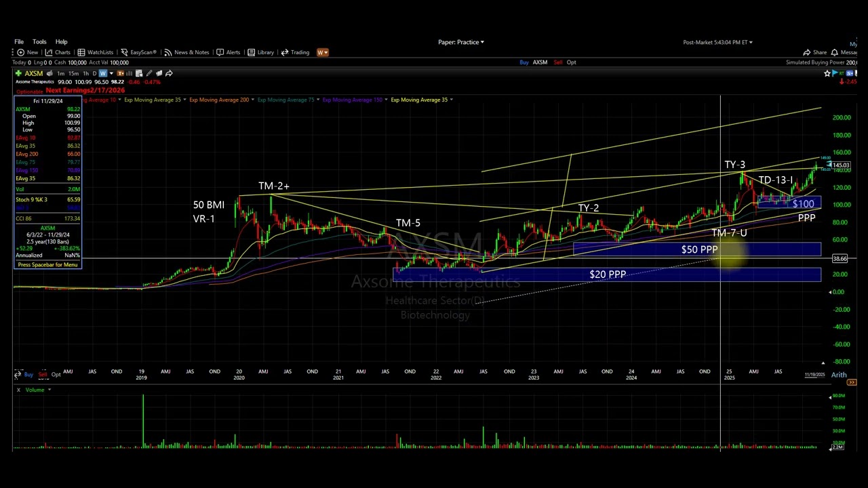Click the bottom-left Buy link
Viewport: 868px width, 488px height.
28,374
